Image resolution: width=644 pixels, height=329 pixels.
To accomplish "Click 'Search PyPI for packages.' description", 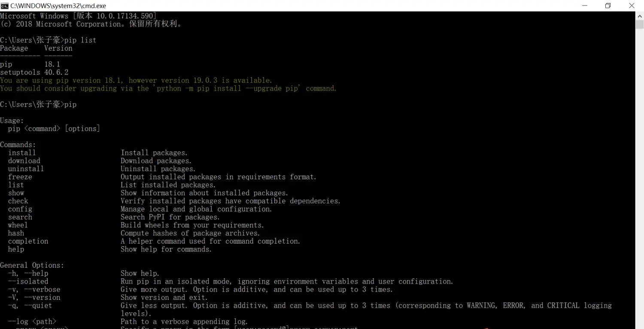I will 170,217.
